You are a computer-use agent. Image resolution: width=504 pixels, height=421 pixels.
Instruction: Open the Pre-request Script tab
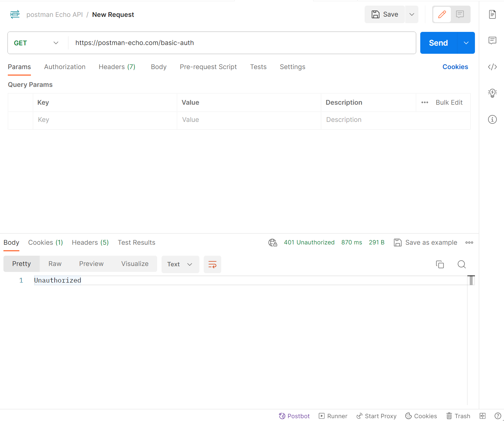coord(208,67)
